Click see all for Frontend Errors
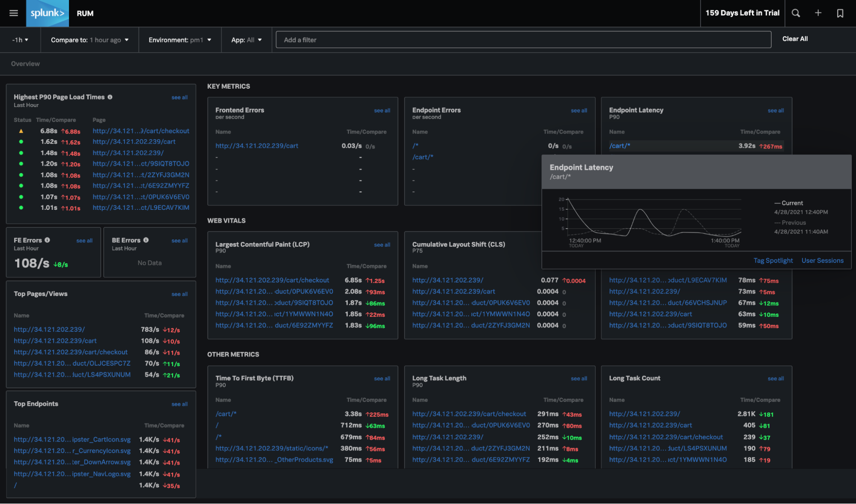 point(382,110)
